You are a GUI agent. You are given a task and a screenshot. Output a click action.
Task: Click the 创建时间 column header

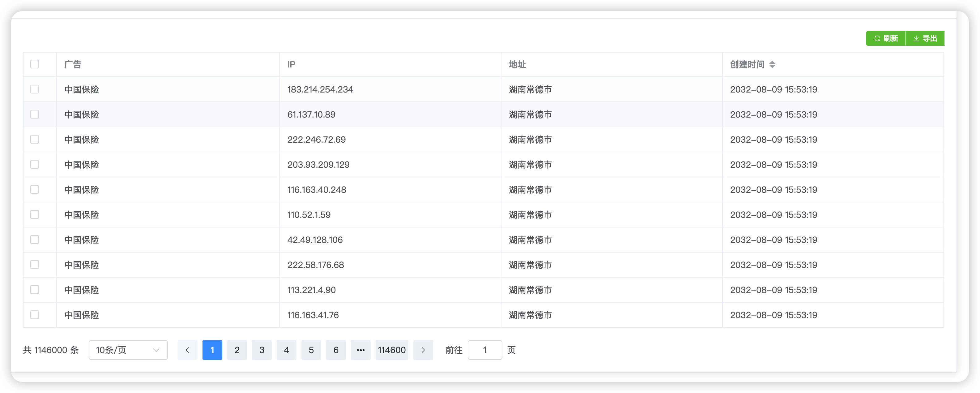[x=747, y=64]
